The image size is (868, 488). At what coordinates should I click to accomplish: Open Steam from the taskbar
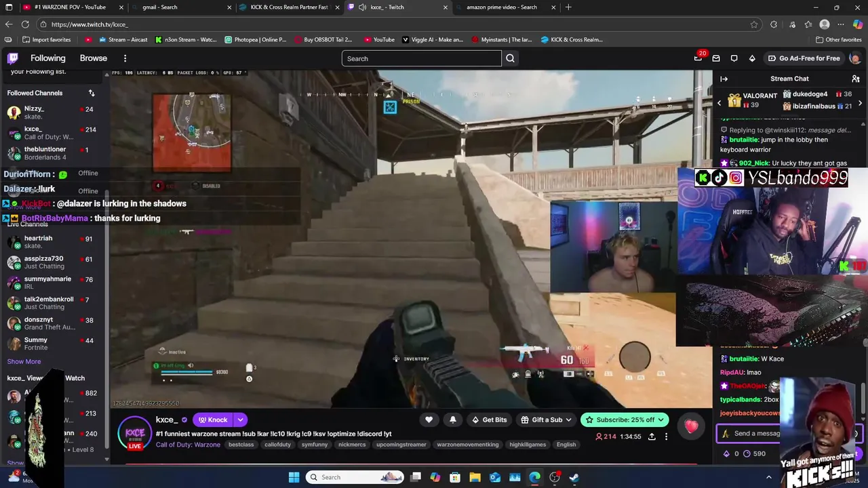[574, 477]
